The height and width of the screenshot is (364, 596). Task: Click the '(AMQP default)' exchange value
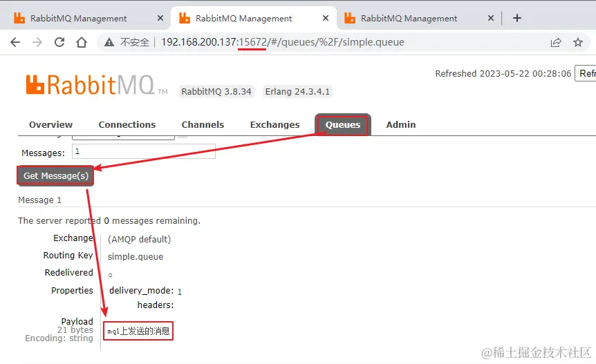(x=140, y=240)
